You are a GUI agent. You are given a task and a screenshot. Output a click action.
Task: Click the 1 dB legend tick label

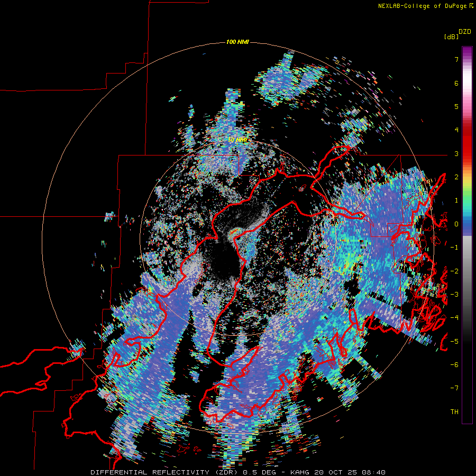pyautogui.click(x=456, y=200)
